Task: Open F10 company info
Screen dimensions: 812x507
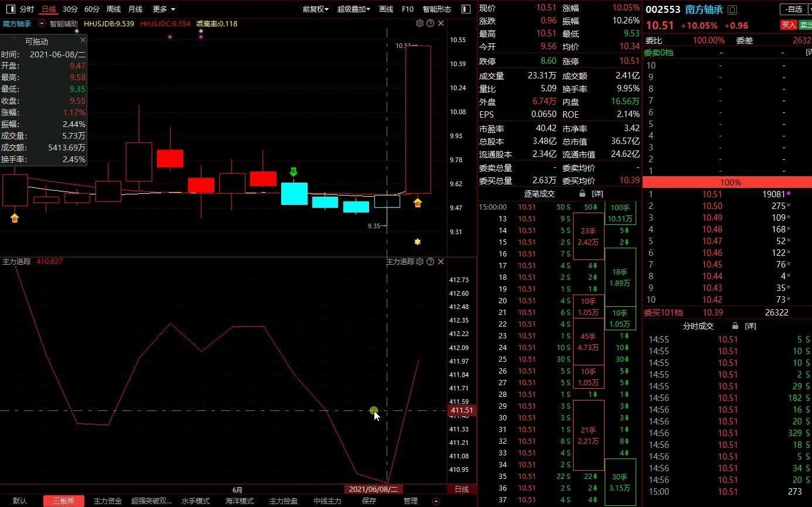Action: coord(408,9)
